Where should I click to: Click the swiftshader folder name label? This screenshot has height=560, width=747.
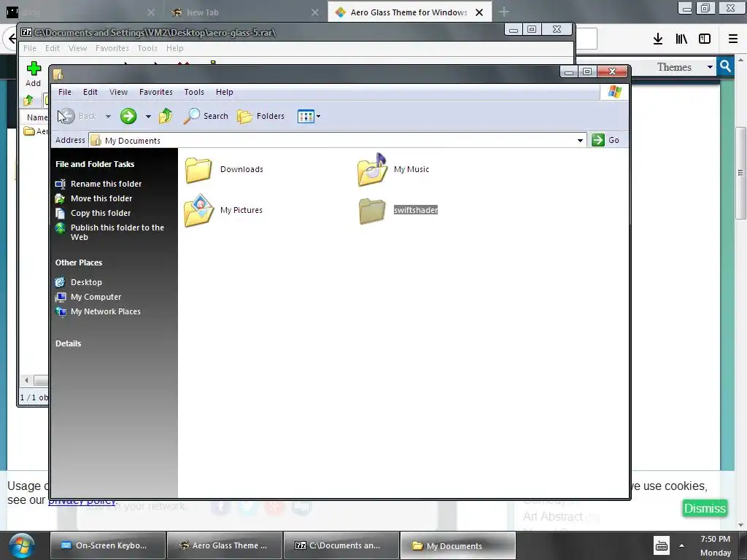(415, 210)
